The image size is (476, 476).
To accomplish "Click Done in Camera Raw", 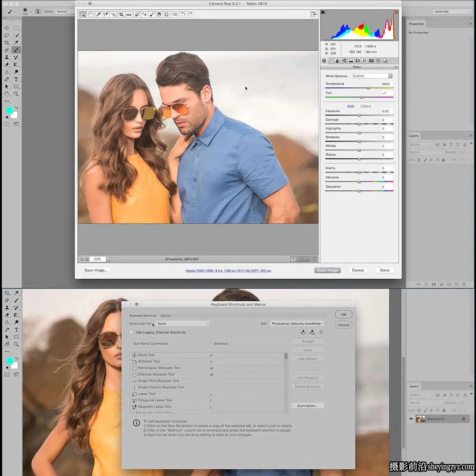I will pyautogui.click(x=384, y=270).
